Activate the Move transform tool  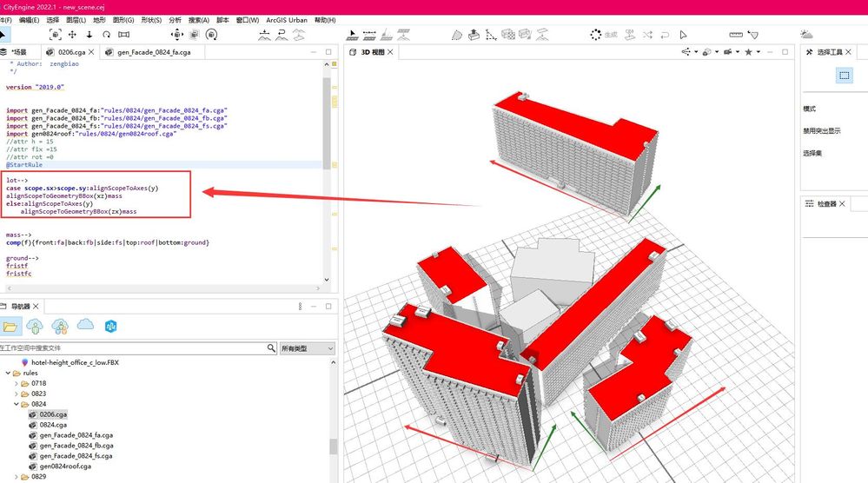pyautogui.click(x=72, y=34)
